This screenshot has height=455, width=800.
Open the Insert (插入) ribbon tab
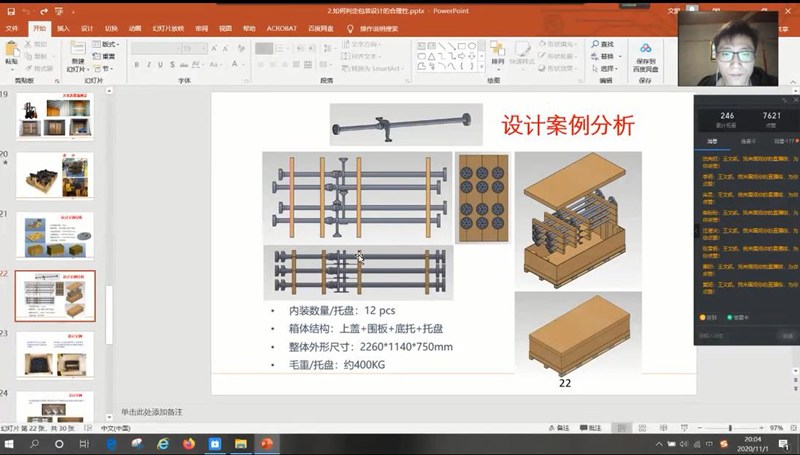pyautogui.click(x=63, y=28)
